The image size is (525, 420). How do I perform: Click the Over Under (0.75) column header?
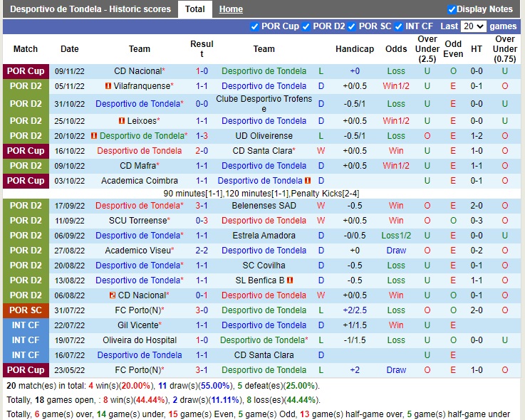(x=505, y=49)
